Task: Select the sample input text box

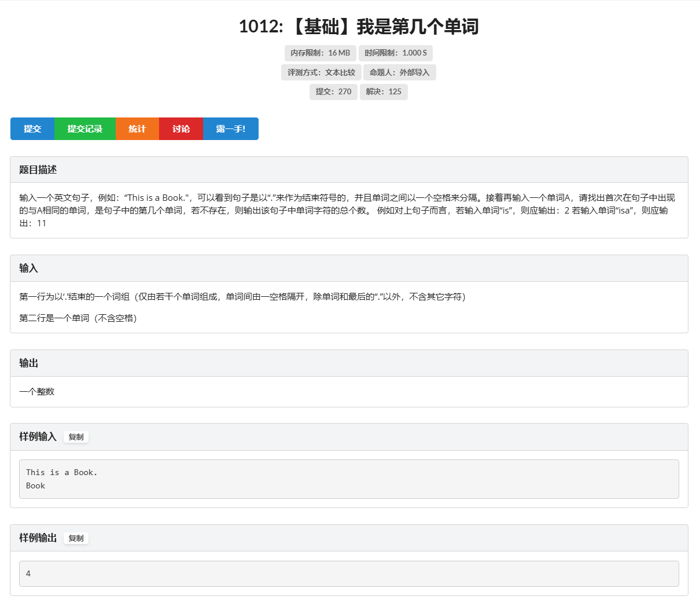Action: (x=349, y=479)
